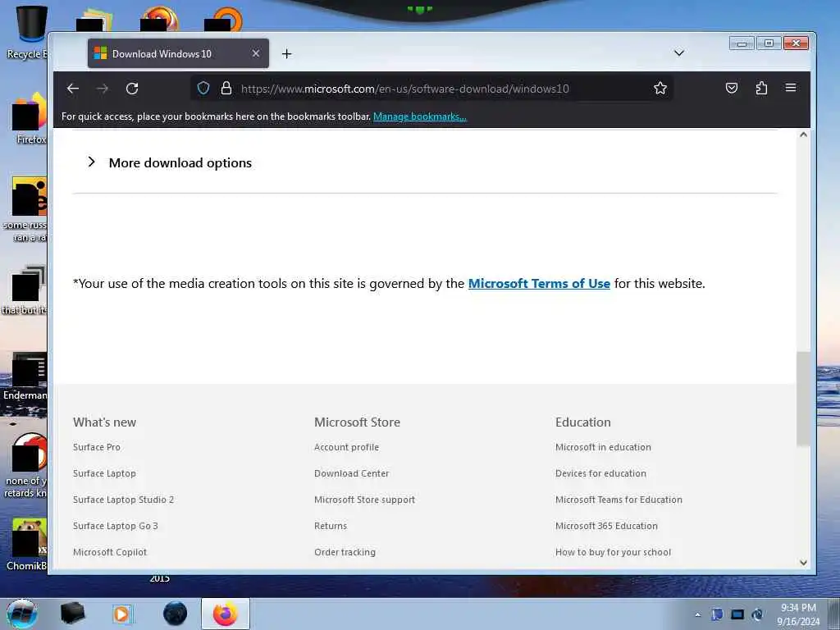Open the Firefox hamburger application menu

coord(790,88)
